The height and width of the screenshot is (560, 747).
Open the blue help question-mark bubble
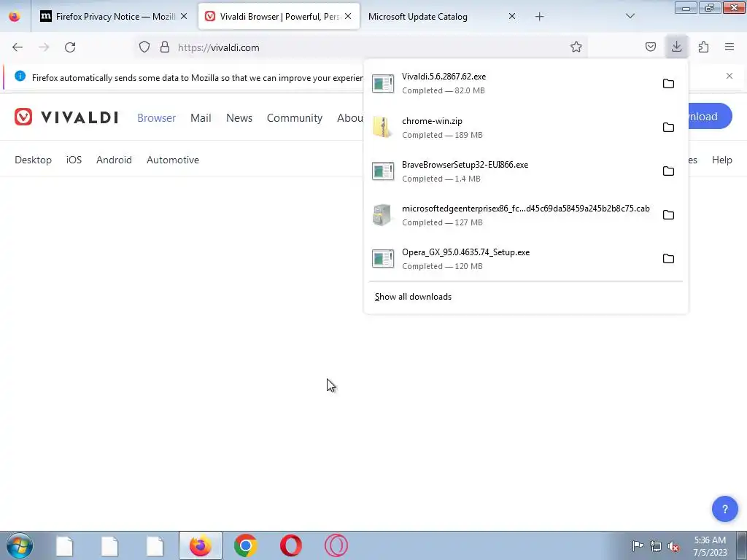[x=724, y=509]
